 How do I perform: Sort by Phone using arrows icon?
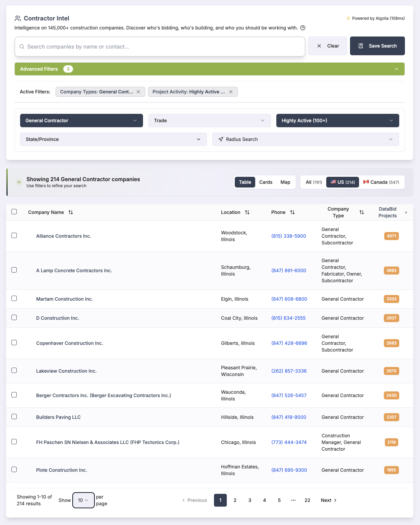292,212
